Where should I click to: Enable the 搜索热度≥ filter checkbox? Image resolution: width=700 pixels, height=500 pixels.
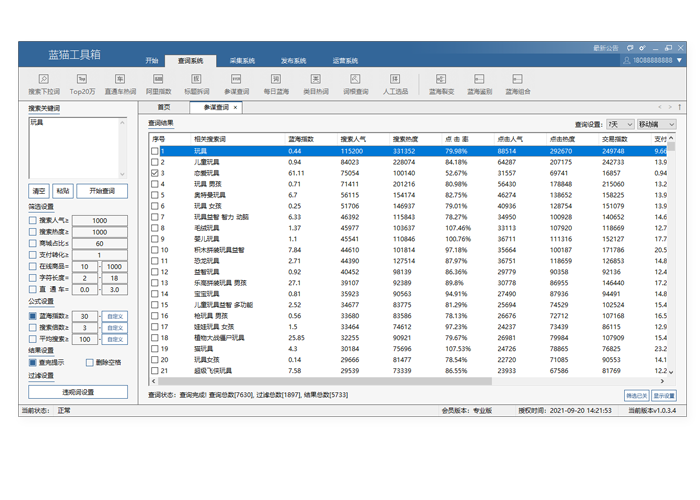(33, 232)
